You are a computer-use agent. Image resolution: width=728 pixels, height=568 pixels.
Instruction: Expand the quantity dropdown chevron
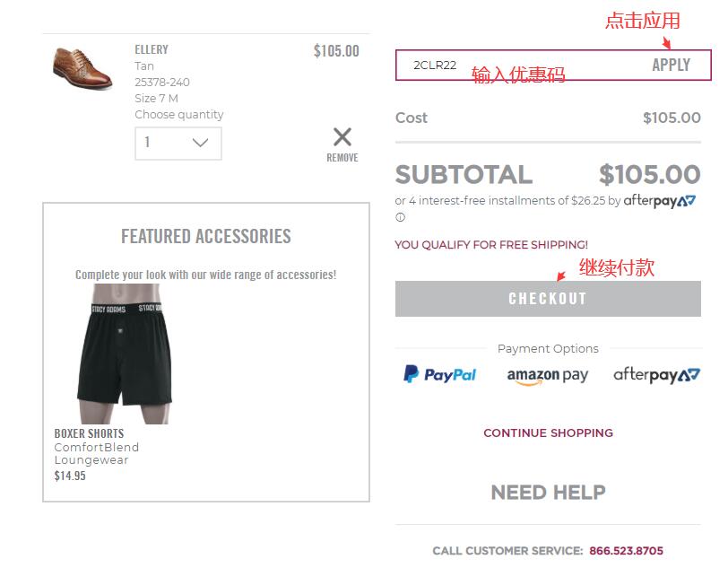(200, 143)
